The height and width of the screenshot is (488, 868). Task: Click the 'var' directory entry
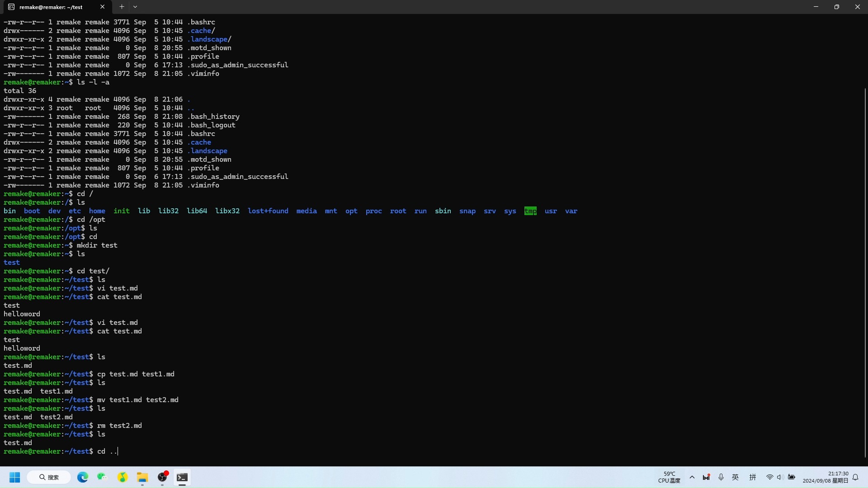[x=571, y=211]
